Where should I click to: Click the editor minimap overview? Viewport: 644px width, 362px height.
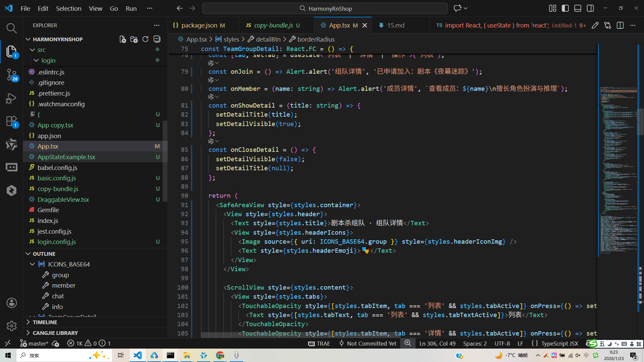click(x=618, y=151)
